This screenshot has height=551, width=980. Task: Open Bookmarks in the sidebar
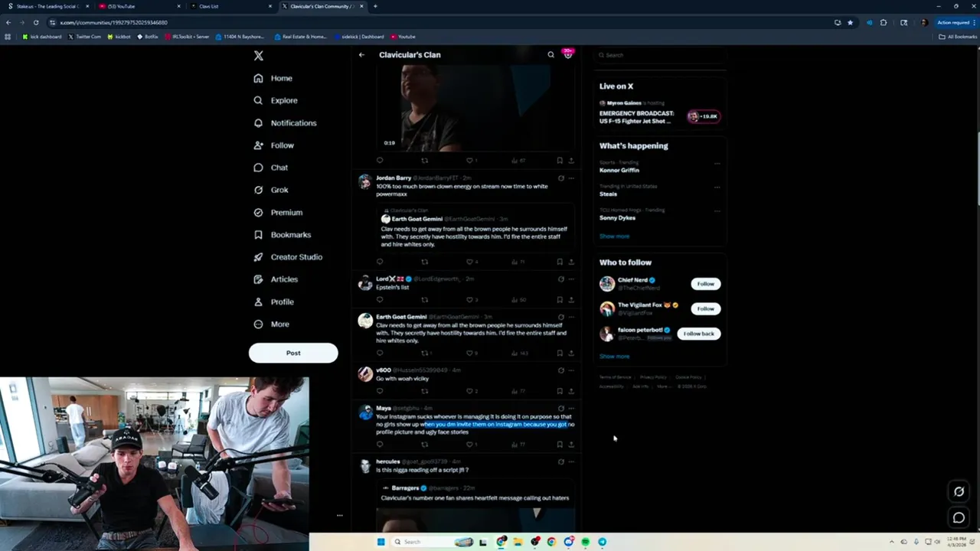point(282,235)
